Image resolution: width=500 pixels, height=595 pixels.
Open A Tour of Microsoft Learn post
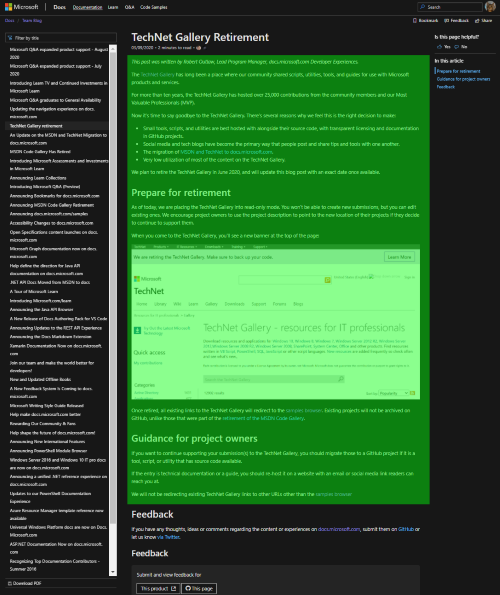click(34, 292)
